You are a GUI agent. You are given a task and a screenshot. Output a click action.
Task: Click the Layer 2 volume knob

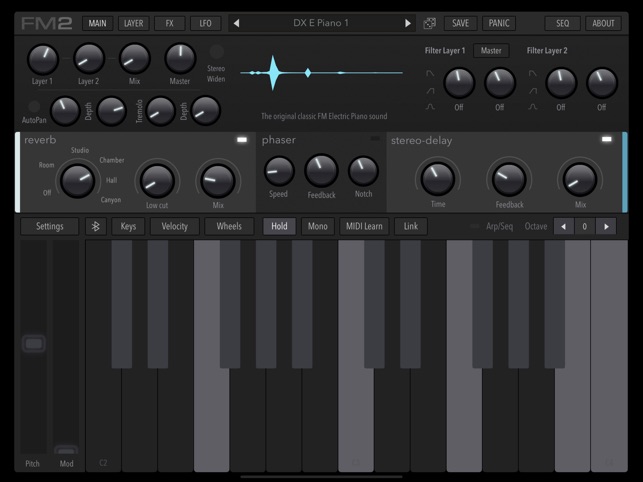[89, 59]
